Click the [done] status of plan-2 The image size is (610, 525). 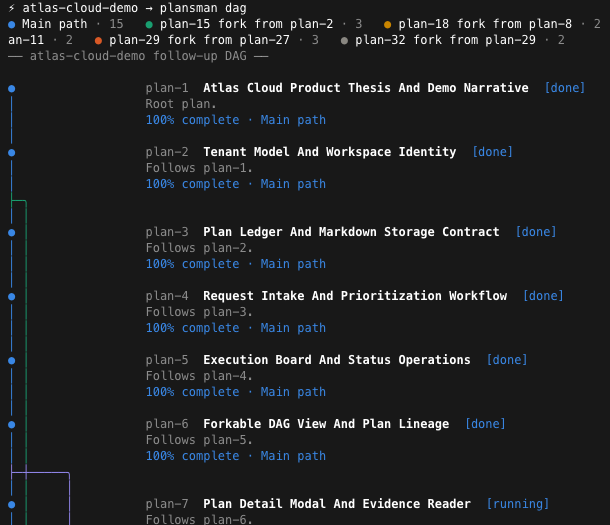click(x=493, y=152)
